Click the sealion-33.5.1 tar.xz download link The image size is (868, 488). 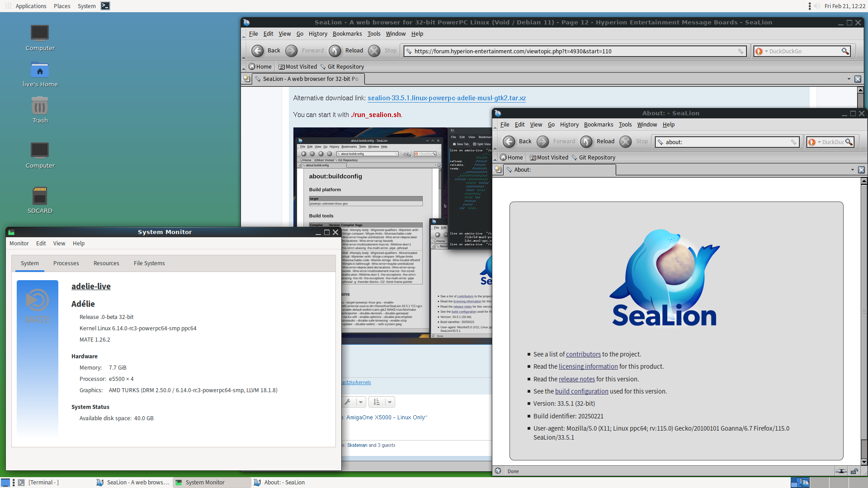click(x=447, y=98)
